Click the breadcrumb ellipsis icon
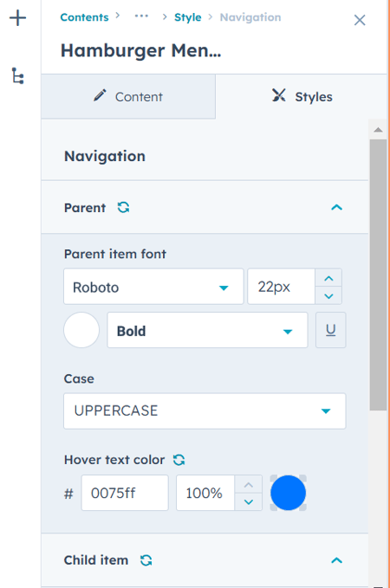The width and height of the screenshot is (390, 588). [141, 16]
